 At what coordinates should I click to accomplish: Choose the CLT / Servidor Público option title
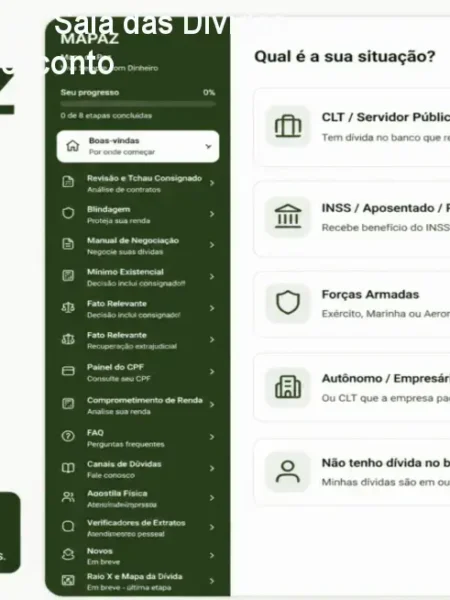click(x=386, y=117)
